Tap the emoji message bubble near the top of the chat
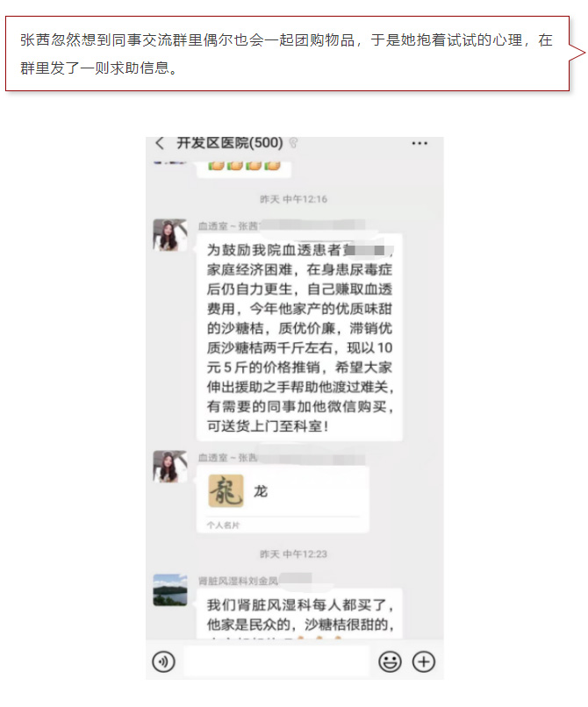The image size is (588, 707). point(244,169)
